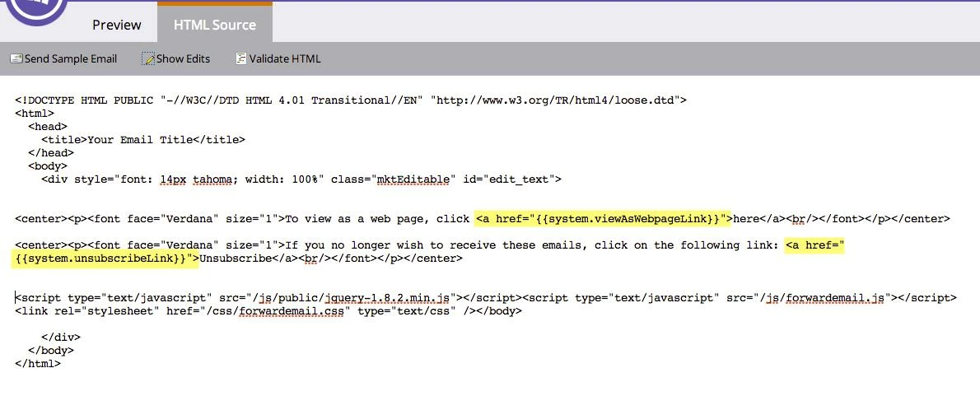Click the misspelled word tahoma

tap(212, 179)
